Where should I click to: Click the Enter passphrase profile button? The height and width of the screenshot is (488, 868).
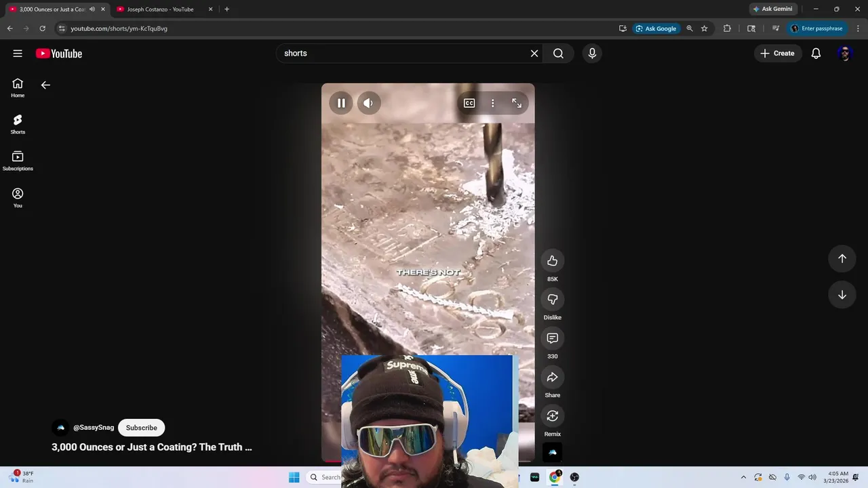coord(817,28)
